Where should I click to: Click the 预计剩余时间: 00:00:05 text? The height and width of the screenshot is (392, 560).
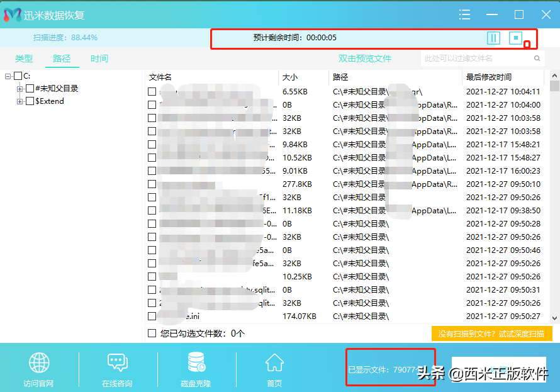pos(294,38)
